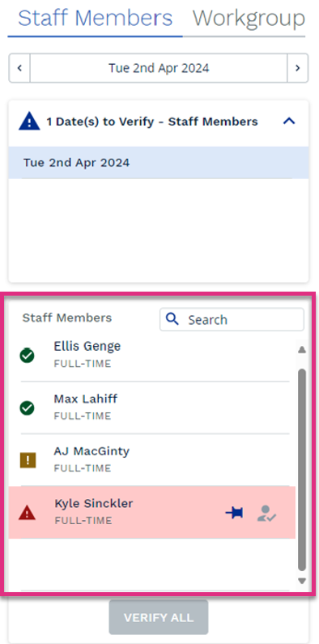Click into the staff Search field
The height and width of the screenshot is (644, 319).
click(x=232, y=319)
